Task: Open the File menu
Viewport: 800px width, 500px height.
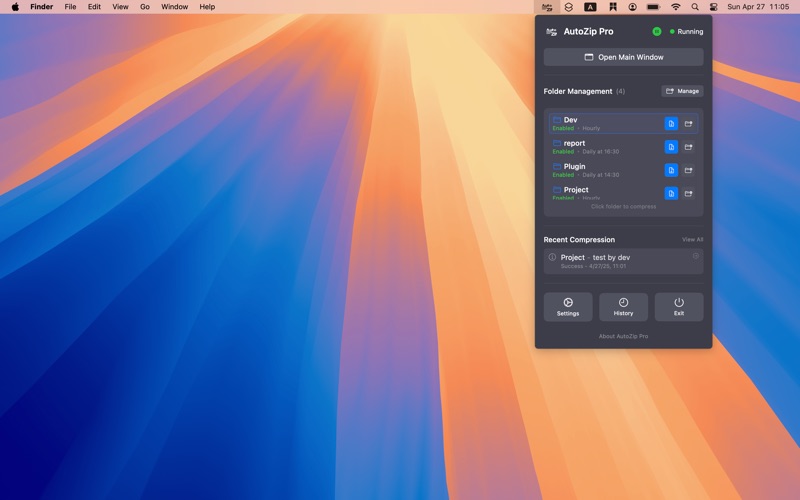Action: click(x=70, y=7)
